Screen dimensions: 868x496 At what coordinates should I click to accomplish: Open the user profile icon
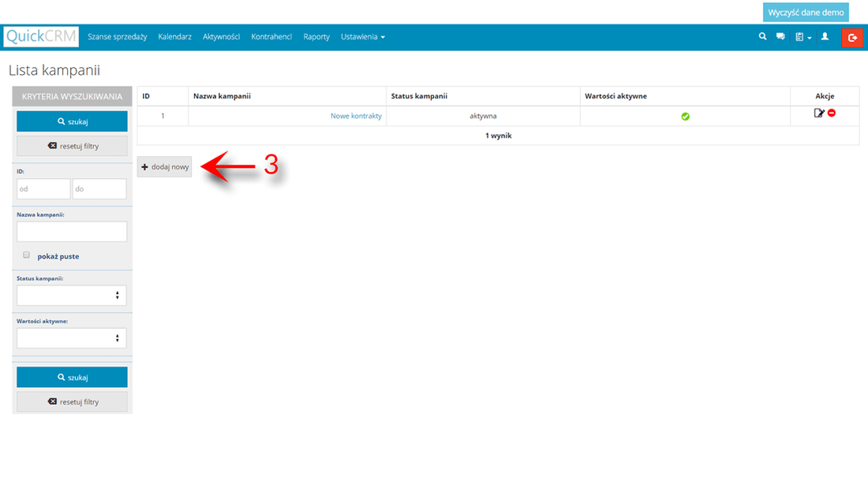(x=825, y=36)
